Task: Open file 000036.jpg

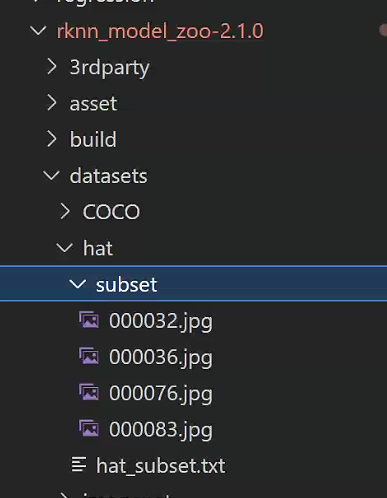Action: point(161,358)
